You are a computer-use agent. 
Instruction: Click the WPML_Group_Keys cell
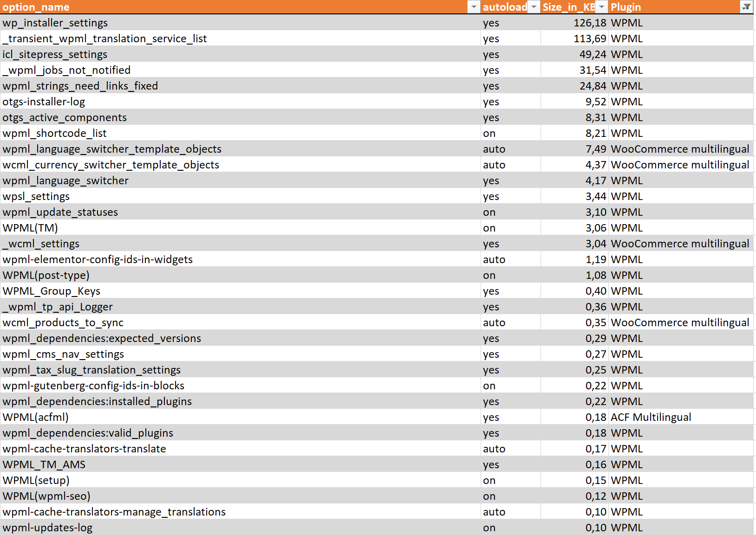point(241,291)
